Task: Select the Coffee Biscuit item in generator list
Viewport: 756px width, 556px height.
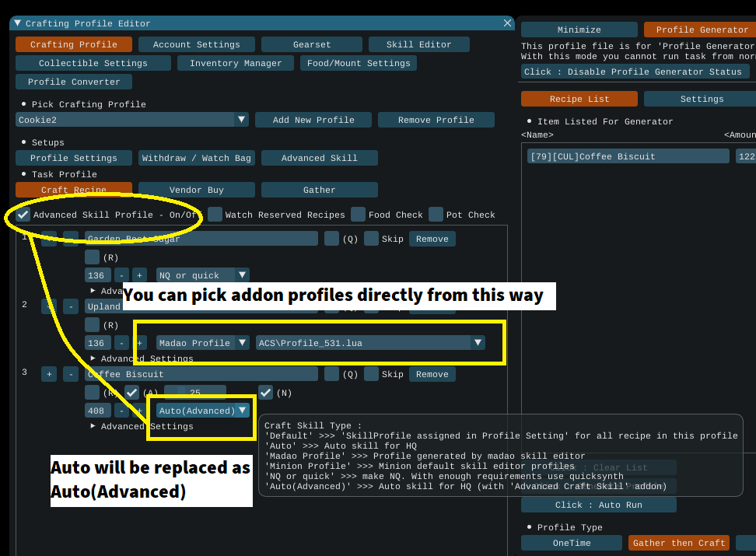Action: coord(626,156)
